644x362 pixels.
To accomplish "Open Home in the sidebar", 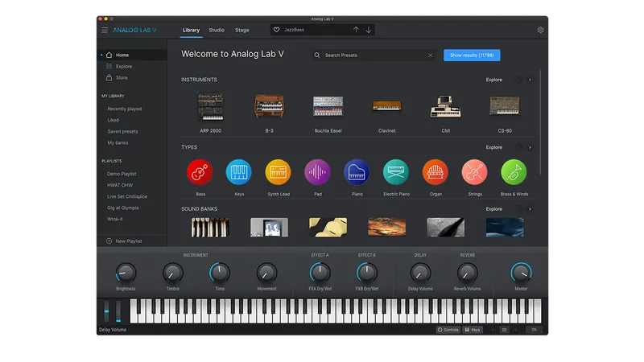I will point(132,55).
